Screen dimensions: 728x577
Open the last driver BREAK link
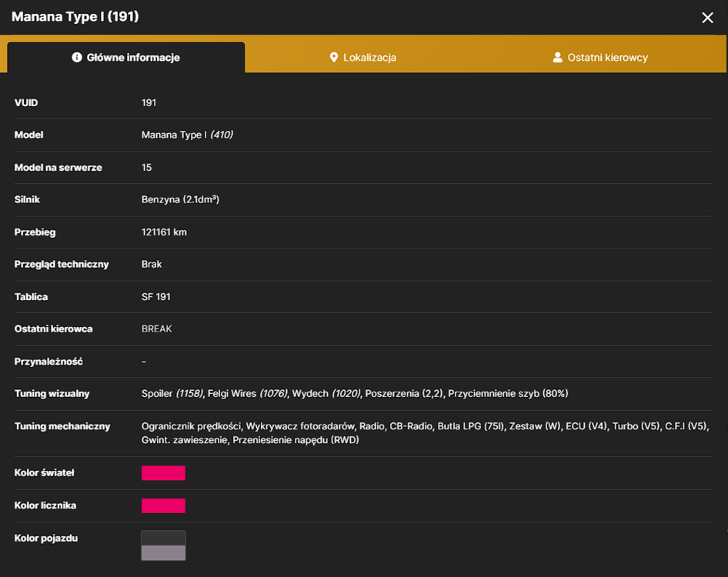(x=156, y=329)
